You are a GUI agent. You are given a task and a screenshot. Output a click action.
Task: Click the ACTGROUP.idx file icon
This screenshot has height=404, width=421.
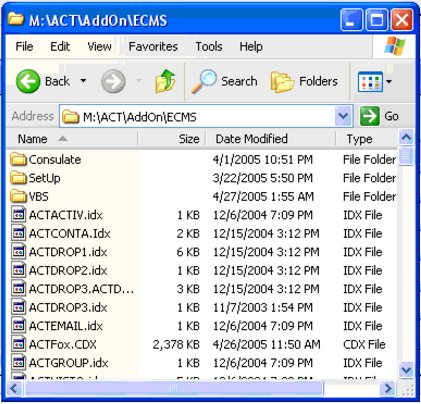(x=18, y=363)
